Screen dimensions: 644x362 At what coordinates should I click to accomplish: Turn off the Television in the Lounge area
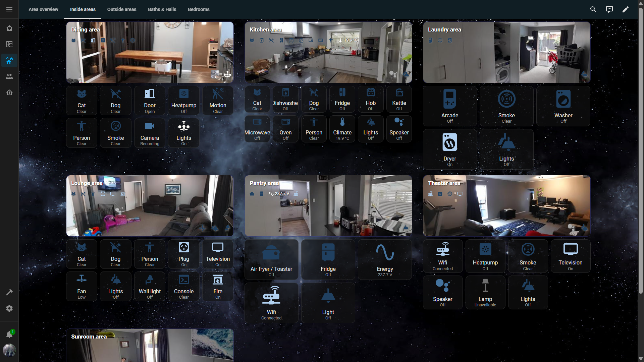point(217,254)
